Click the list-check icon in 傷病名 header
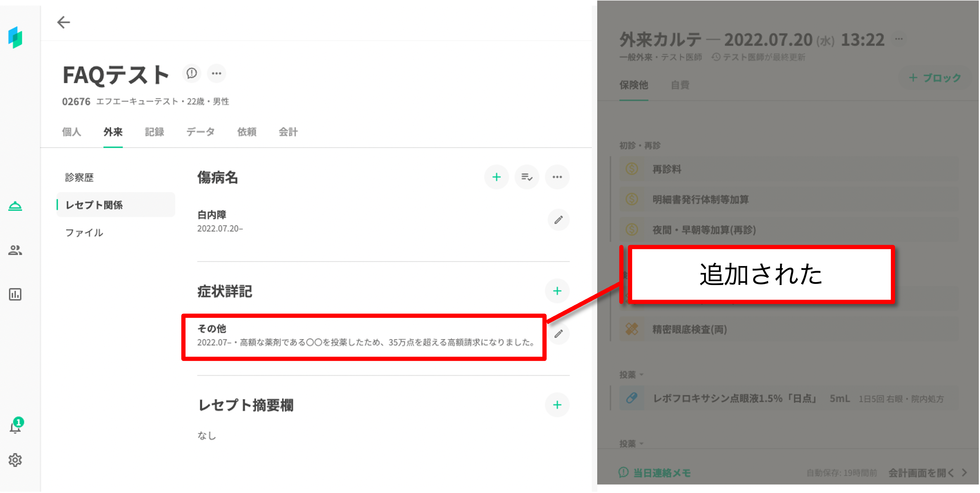 [x=526, y=177]
